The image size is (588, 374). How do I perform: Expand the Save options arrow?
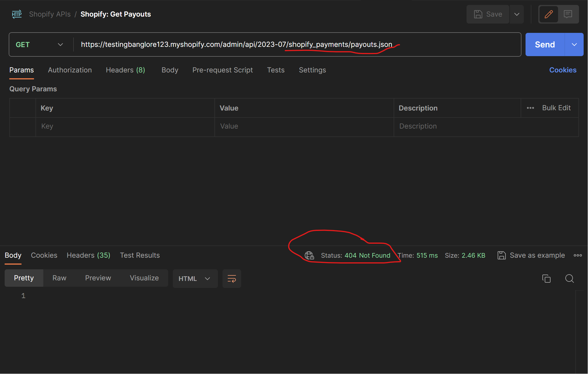pos(517,14)
